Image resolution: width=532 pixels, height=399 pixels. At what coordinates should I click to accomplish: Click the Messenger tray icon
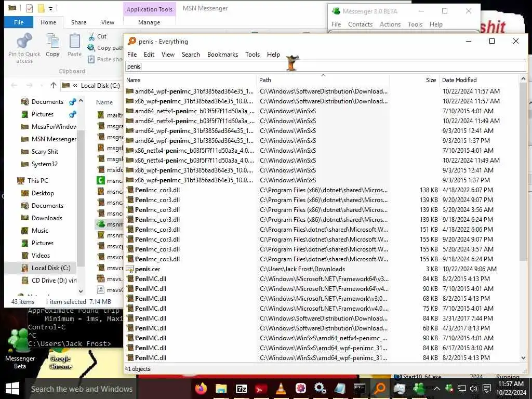(x=448, y=389)
